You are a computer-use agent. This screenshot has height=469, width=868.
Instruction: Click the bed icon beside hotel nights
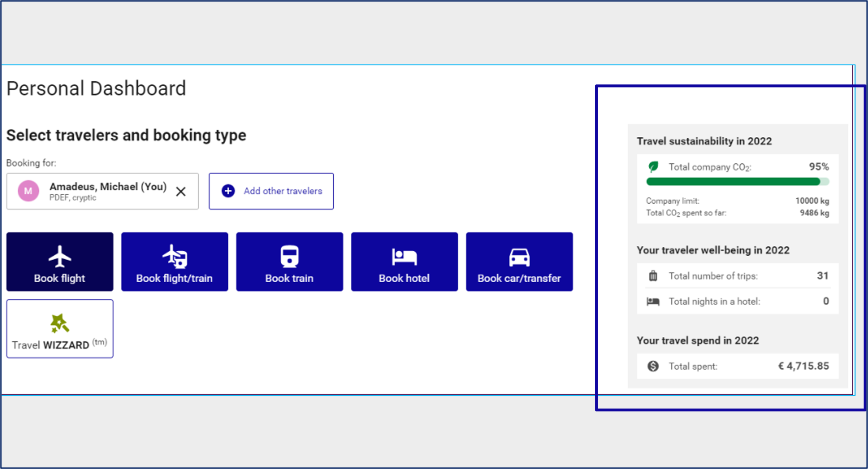pos(653,302)
